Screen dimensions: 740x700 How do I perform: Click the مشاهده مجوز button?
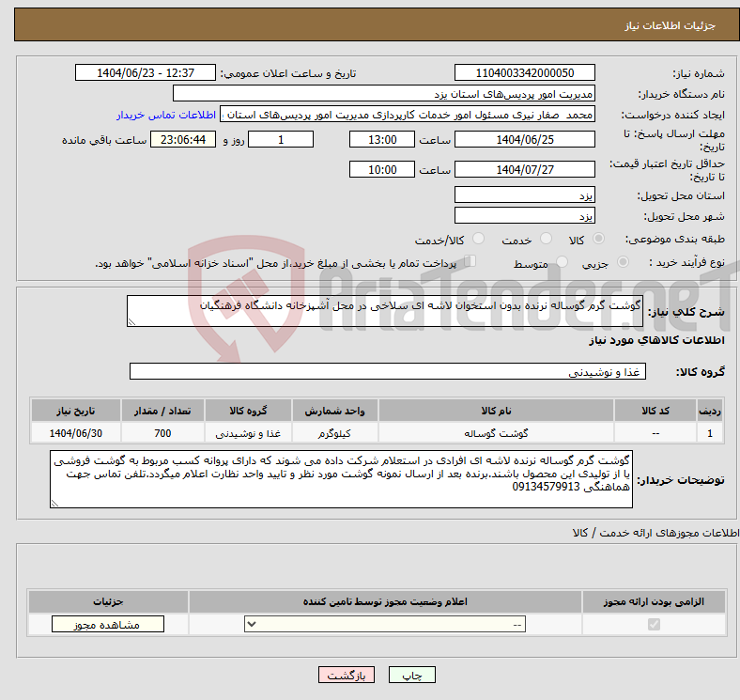pos(108,625)
